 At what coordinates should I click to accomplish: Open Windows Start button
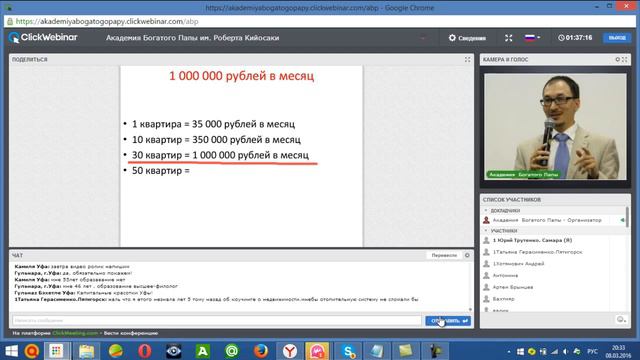point(11,351)
